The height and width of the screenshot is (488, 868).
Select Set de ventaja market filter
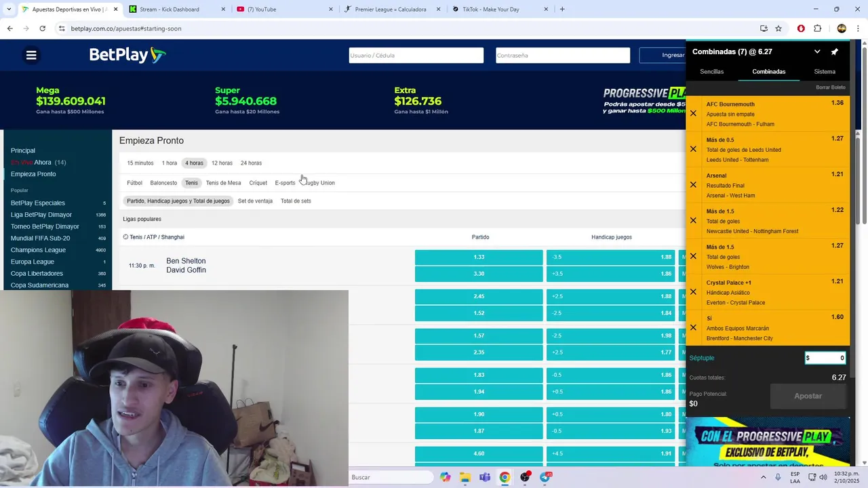pyautogui.click(x=255, y=201)
